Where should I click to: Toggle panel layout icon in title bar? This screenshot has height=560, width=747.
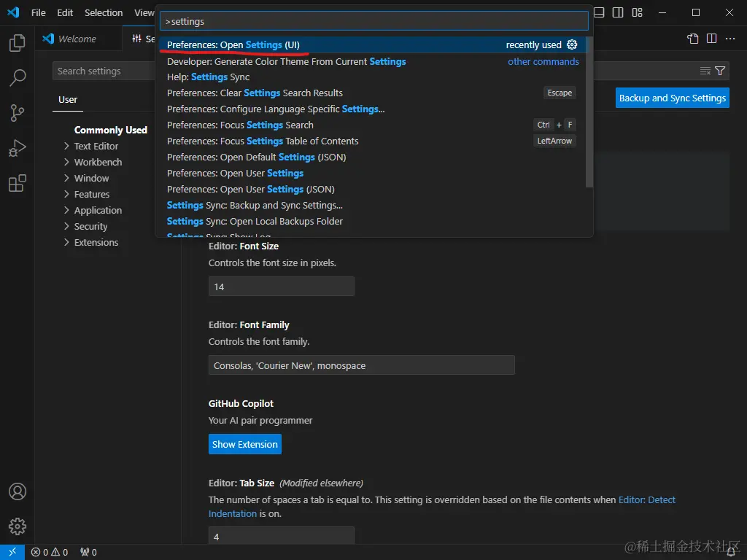point(600,12)
